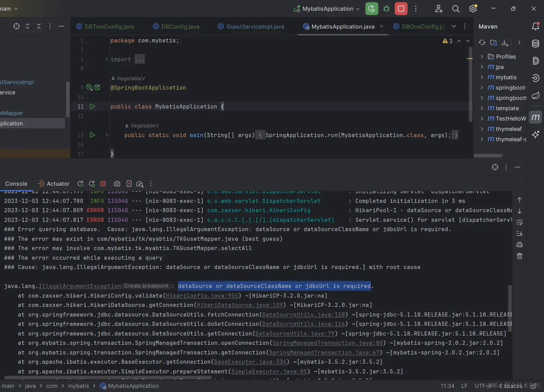544x392 pixels.
Task: Clear all console output with trash icon
Action: [520, 256]
